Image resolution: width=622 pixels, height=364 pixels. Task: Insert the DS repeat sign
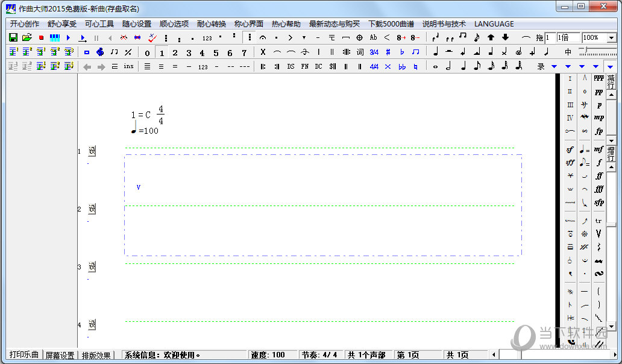pyautogui.click(x=291, y=66)
